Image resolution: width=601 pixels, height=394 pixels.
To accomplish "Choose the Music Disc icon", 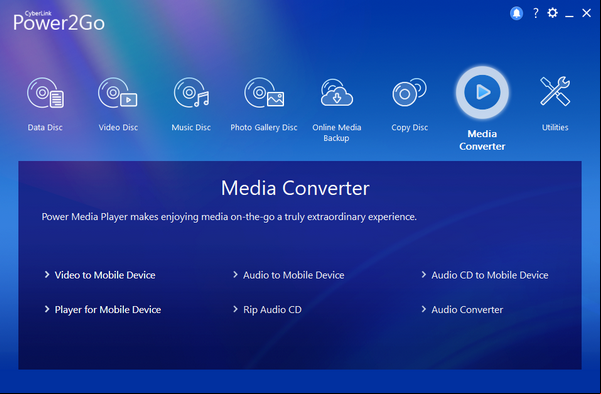I will (191, 93).
